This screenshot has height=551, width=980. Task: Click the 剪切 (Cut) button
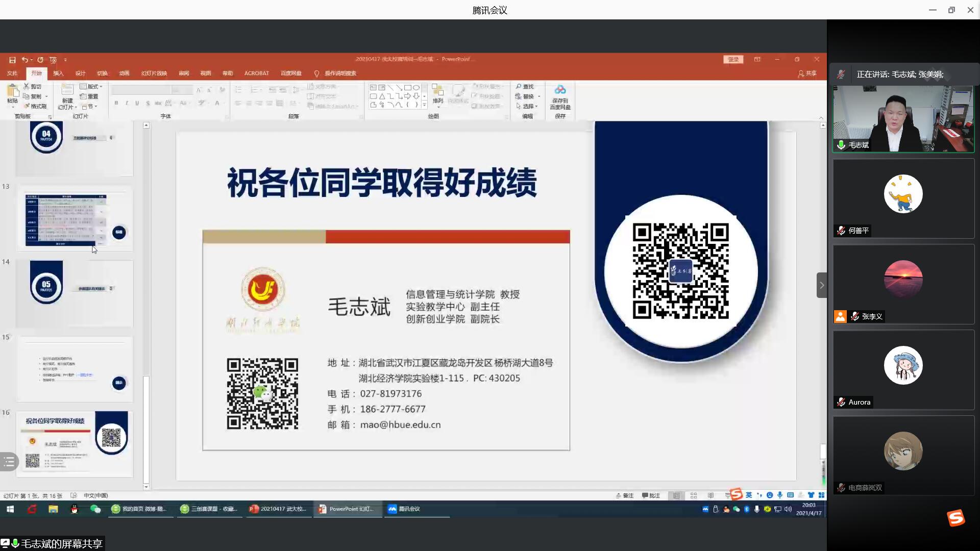click(33, 87)
